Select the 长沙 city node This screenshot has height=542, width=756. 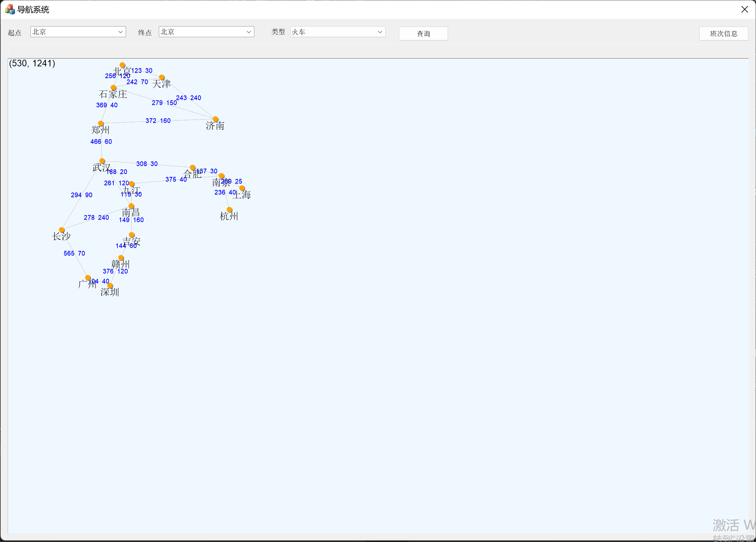click(x=62, y=230)
